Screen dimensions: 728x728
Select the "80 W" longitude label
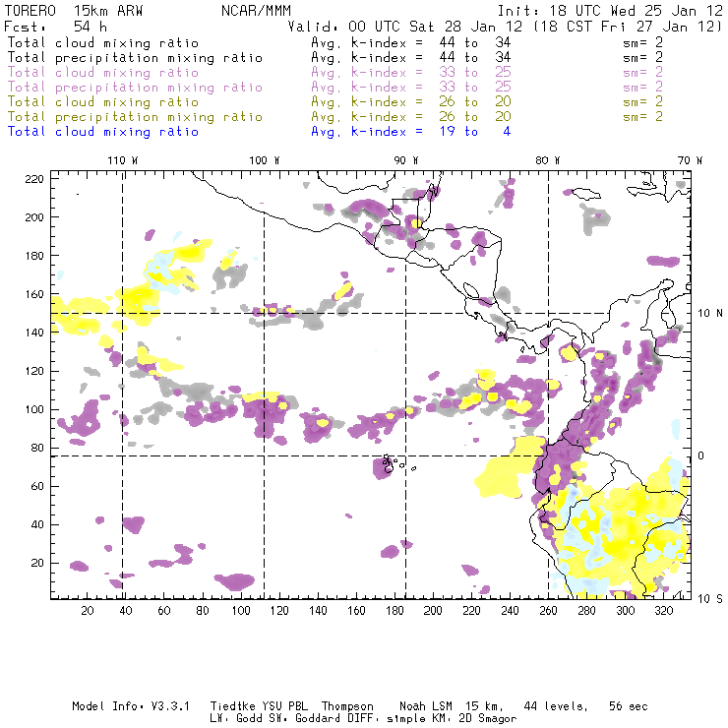click(x=547, y=160)
